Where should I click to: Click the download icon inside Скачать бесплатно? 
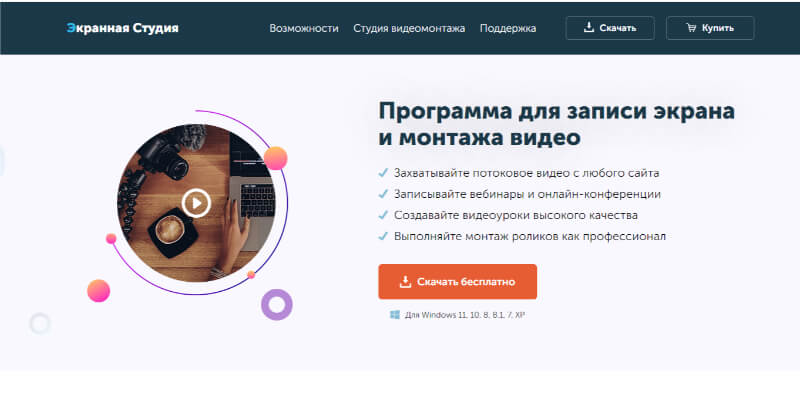[405, 282]
